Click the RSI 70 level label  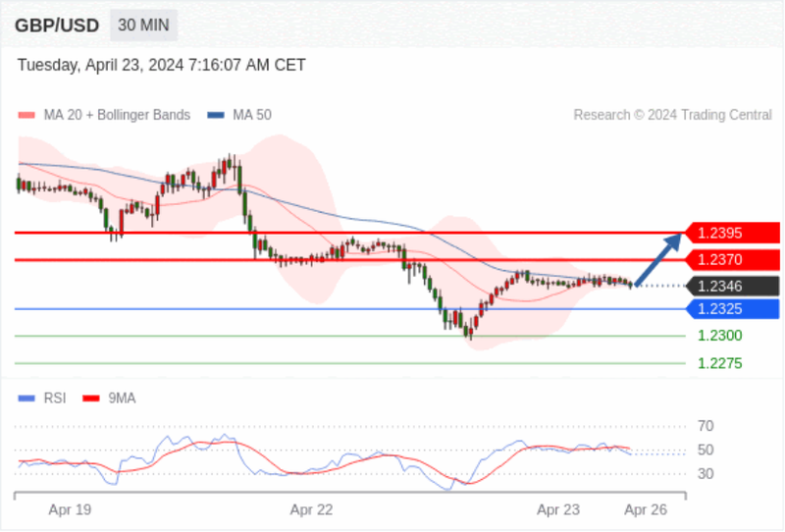[706, 426]
